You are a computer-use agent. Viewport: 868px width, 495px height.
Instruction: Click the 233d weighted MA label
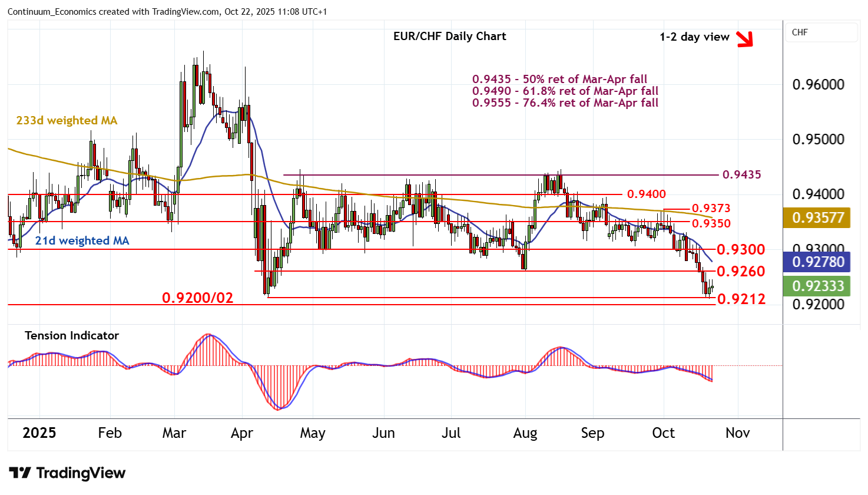tap(67, 121)
